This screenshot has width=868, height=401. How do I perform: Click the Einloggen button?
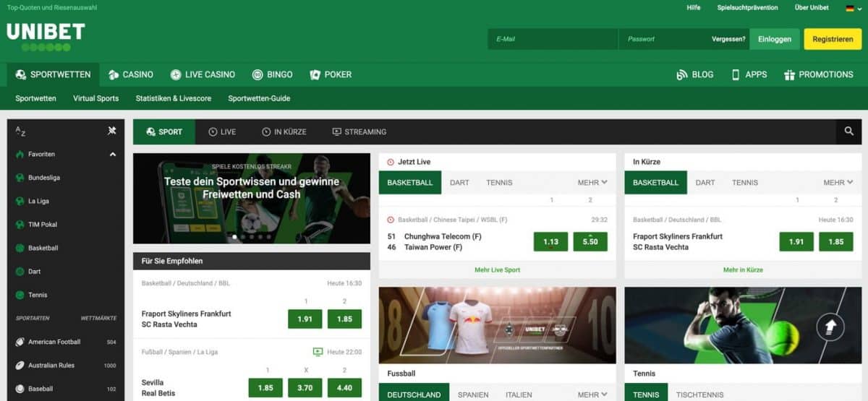(775, 39)
